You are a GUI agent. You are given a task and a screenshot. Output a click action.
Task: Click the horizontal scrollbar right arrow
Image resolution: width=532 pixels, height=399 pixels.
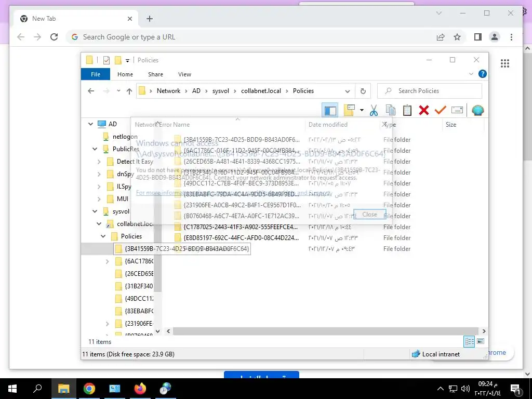484,331
